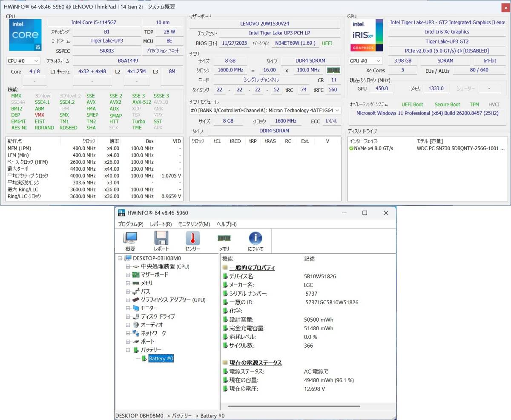Open the CPU #0 dropdown
The width and height of the screenshot is (511, 420).
pyautogui.click(x=23, y=61)
